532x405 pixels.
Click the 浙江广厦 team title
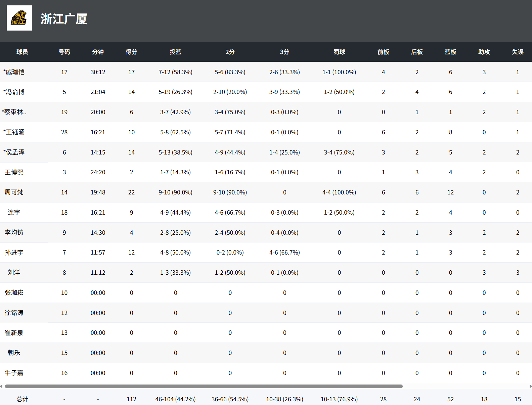coord(64,19)
